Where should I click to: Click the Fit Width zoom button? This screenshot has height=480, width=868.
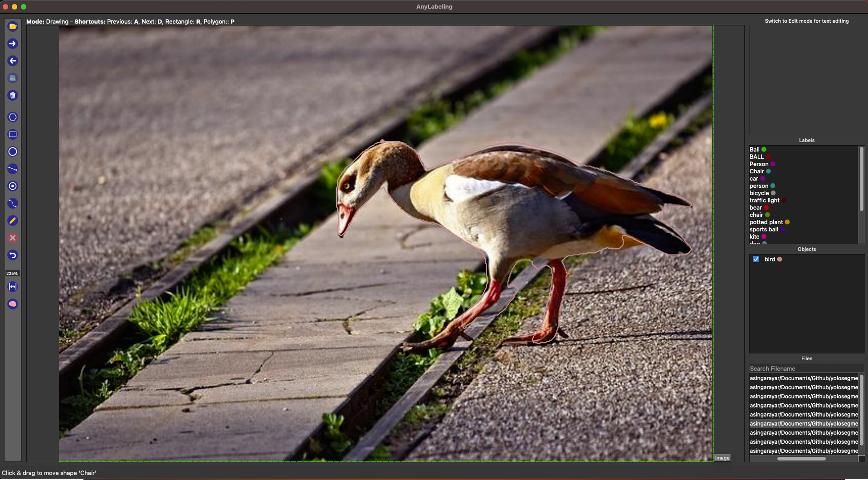(x=12, y=286)
